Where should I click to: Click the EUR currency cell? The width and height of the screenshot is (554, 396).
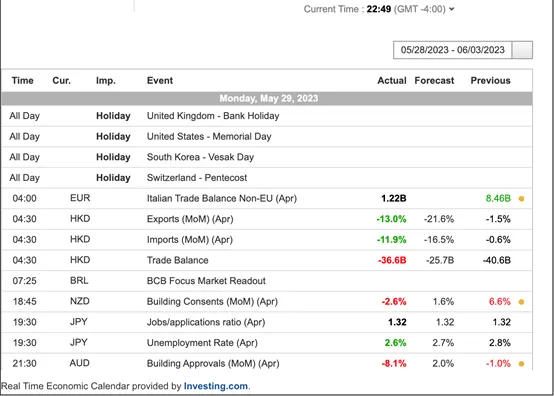80,198
